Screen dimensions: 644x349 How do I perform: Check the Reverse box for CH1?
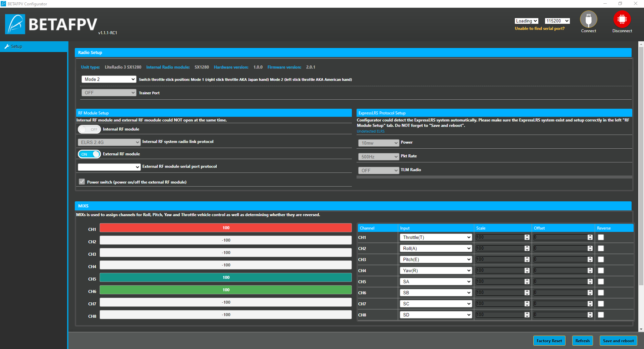[x=601, y=237]
